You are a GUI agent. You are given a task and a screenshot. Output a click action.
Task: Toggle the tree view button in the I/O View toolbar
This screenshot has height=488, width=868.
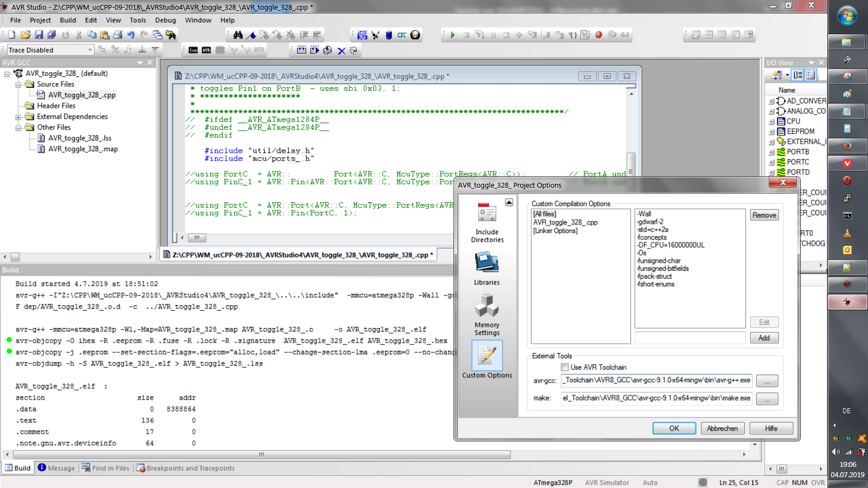click(798, 75)
